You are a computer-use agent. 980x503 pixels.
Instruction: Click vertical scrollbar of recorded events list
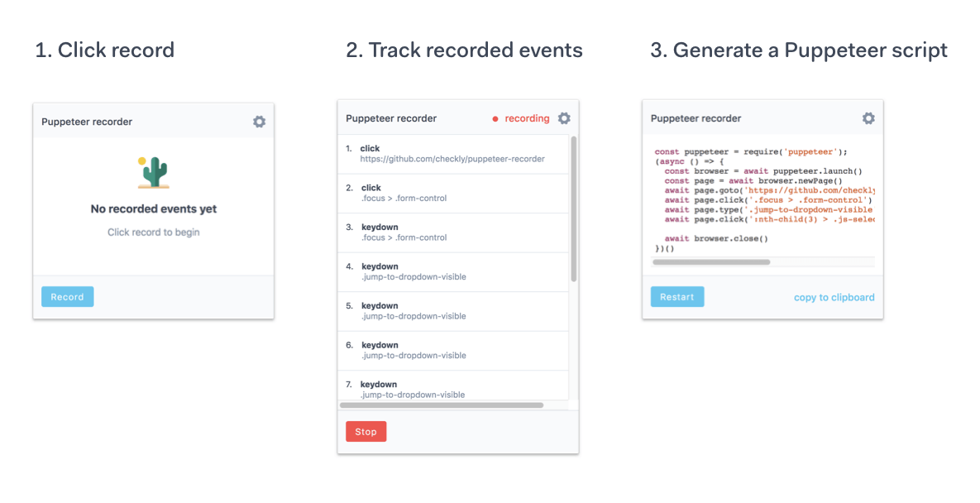(x=574, y=208)
